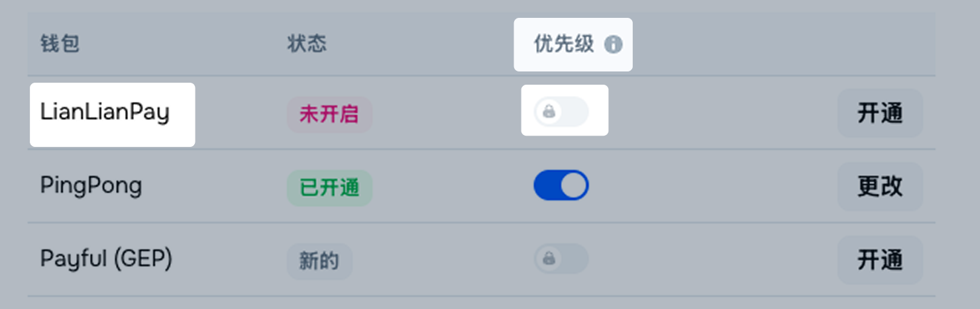Click the info icon beside 优先级
This screenshot has width=980, height=309.
[x=614, y=45]
